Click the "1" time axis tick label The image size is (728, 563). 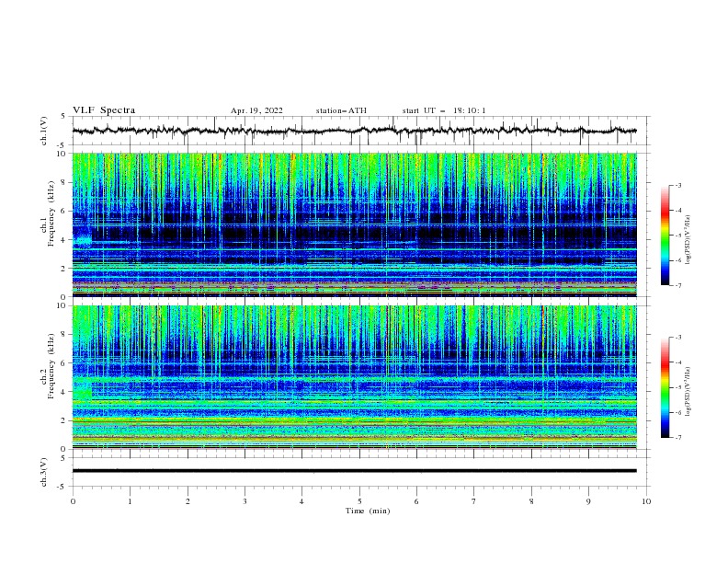click(130, 501)
